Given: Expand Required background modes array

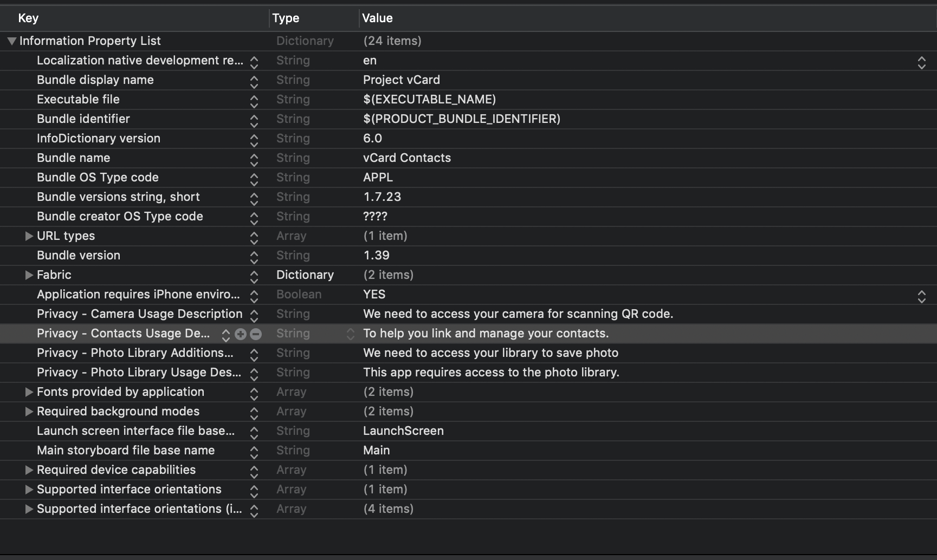Looking at the screenshot, I should [29, 412].
